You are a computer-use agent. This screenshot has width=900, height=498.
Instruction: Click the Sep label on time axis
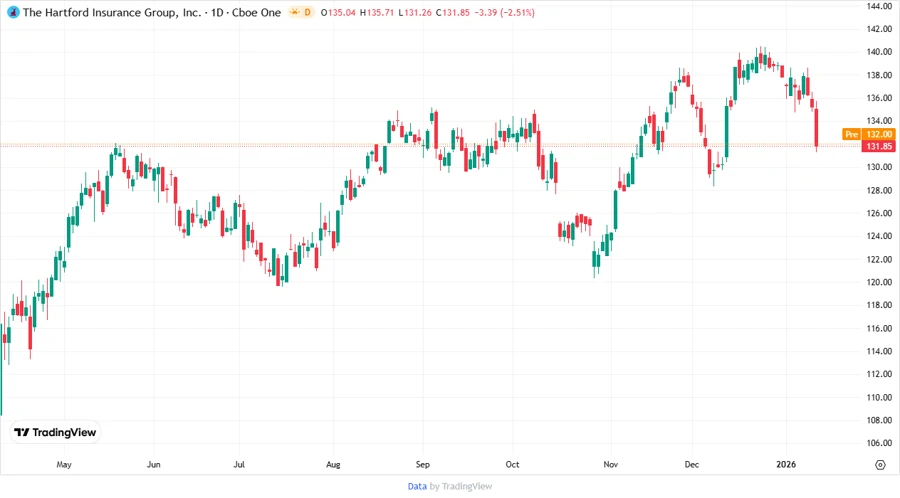pyautogui.click(x=422, y=464)
